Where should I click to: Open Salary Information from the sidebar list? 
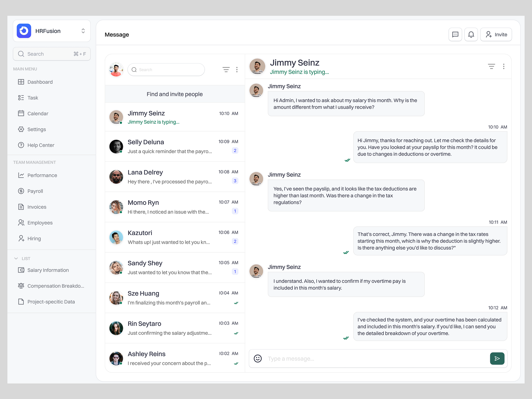click(48, 270)
